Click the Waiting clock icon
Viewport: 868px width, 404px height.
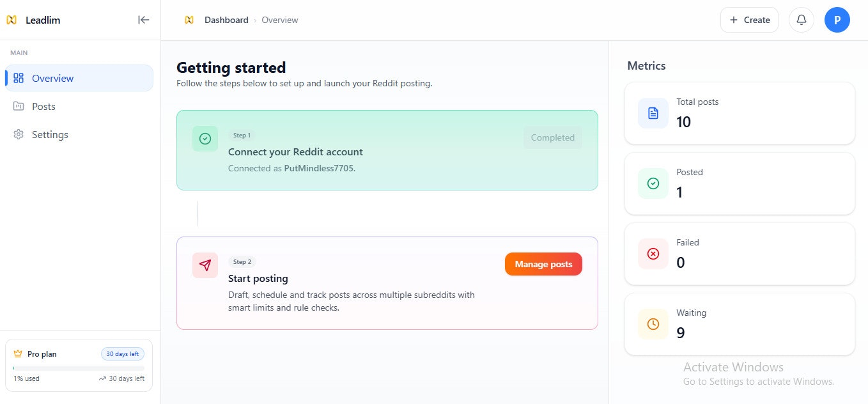click(x=653, y=324)
